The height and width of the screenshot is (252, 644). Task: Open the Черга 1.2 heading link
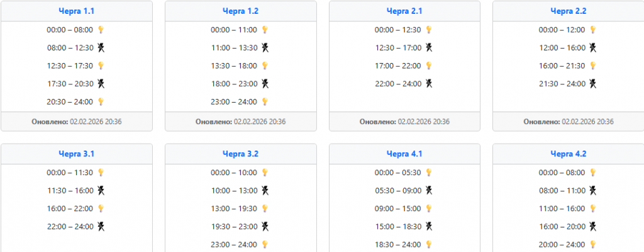(240, 11)
